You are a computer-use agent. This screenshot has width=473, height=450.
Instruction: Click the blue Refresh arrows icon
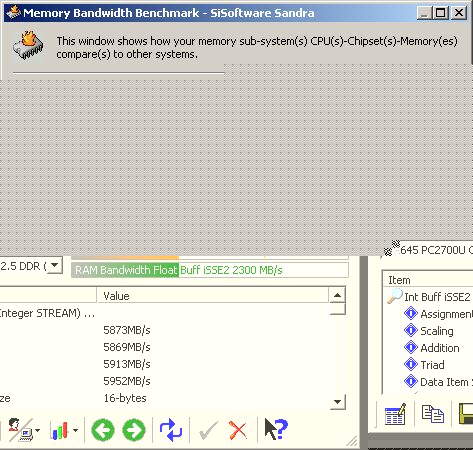[171, 430]
